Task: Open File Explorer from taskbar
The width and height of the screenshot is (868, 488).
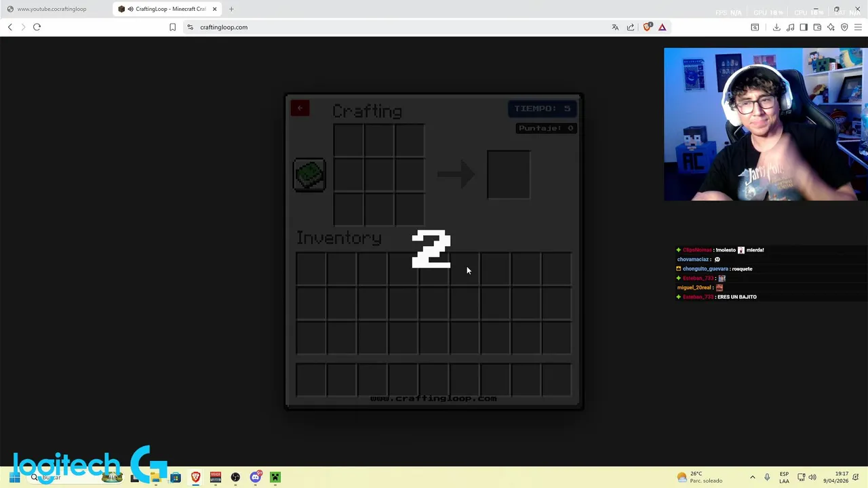Action: [155, 477]
